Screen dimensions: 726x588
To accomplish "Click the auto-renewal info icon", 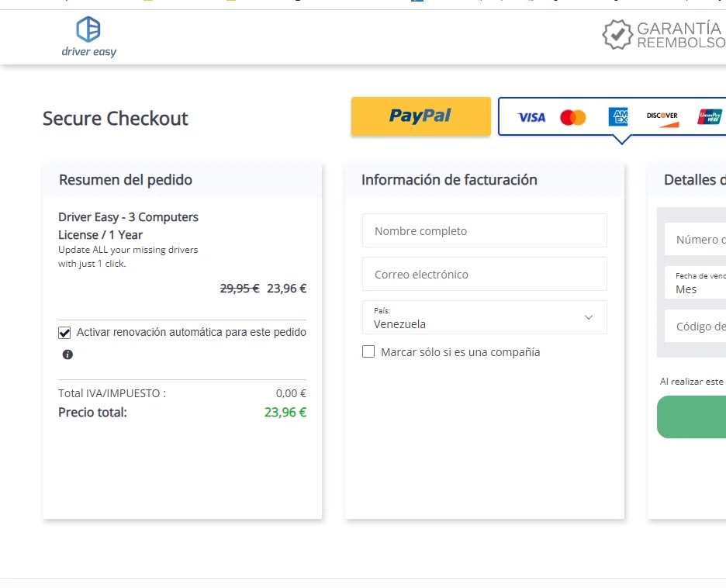I will tap(67, 355).
